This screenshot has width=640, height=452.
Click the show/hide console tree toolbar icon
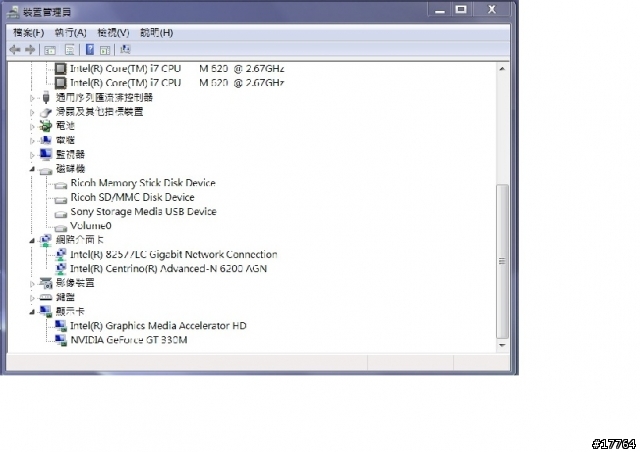click(x=50, y=50)
